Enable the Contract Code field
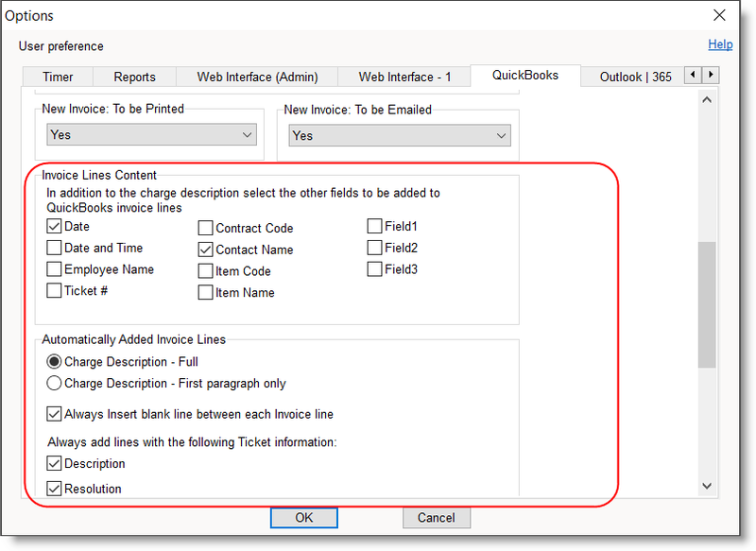The width and height of the screenshot is (756, 551). point(205,228)
